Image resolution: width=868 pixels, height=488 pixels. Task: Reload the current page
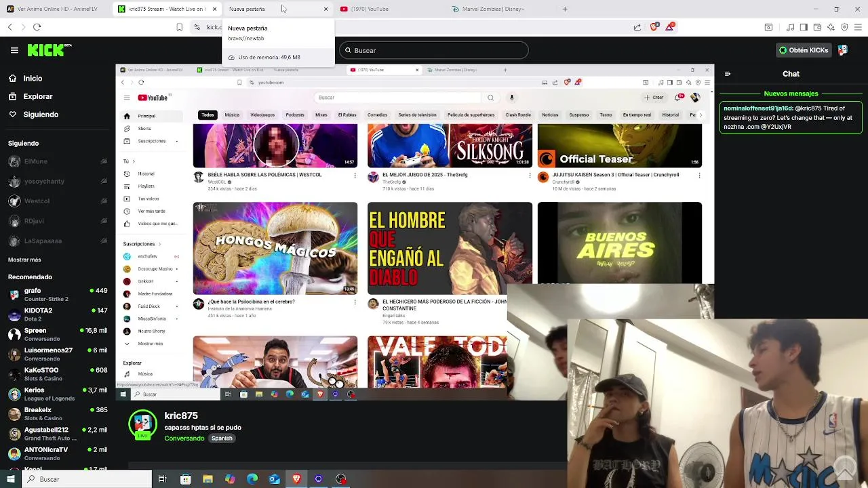[37, 27]
